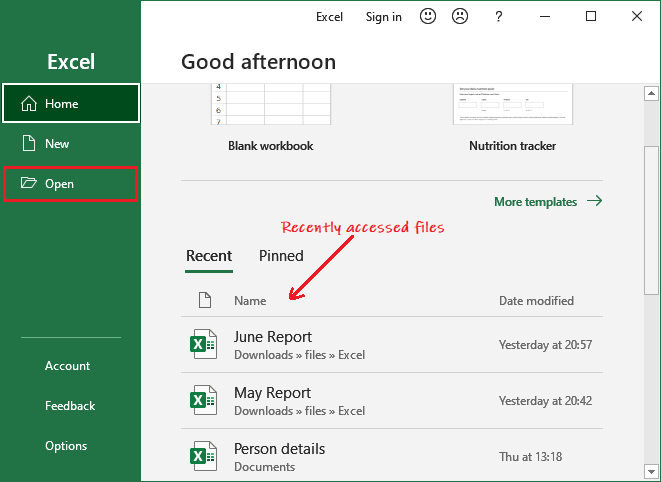Click the New document icon in sidebar
This screenshot has width=661, height=482.
(x=29, y=143)
